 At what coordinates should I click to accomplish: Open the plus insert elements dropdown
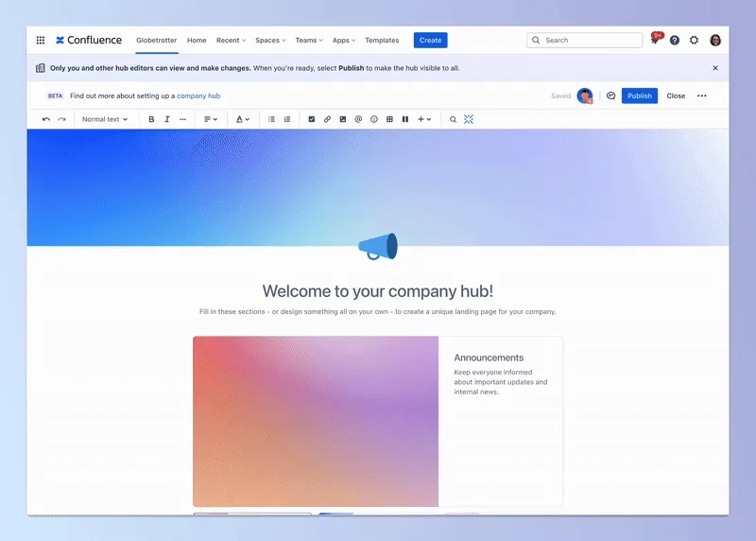click(424, 119)
